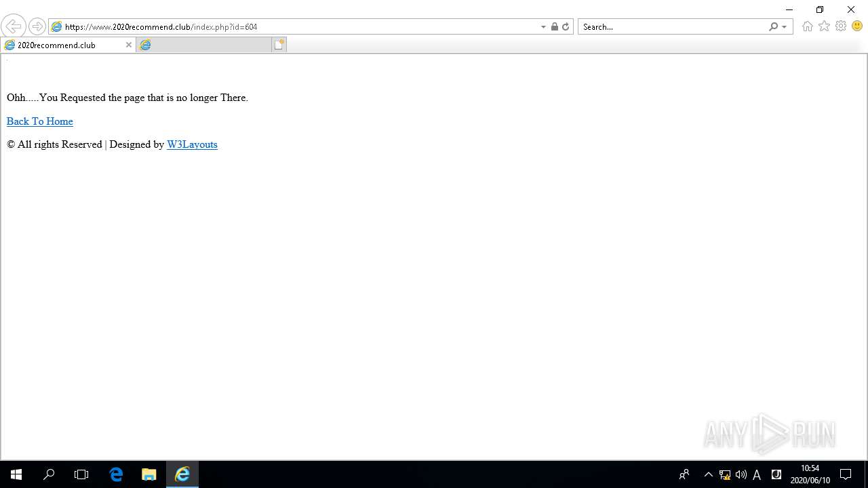The image size is (868, 488).
Task: Refresh the page with the reload icon
Action: 566,27
